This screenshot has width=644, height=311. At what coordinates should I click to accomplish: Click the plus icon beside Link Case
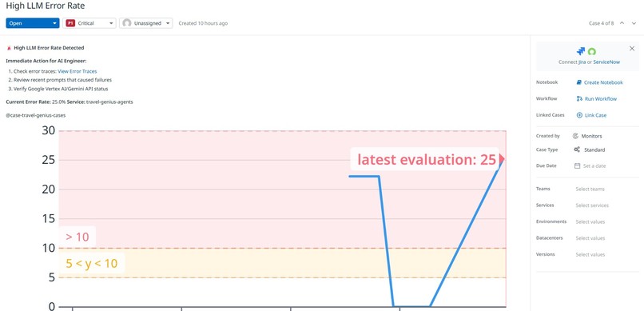(x=579, y=115)
